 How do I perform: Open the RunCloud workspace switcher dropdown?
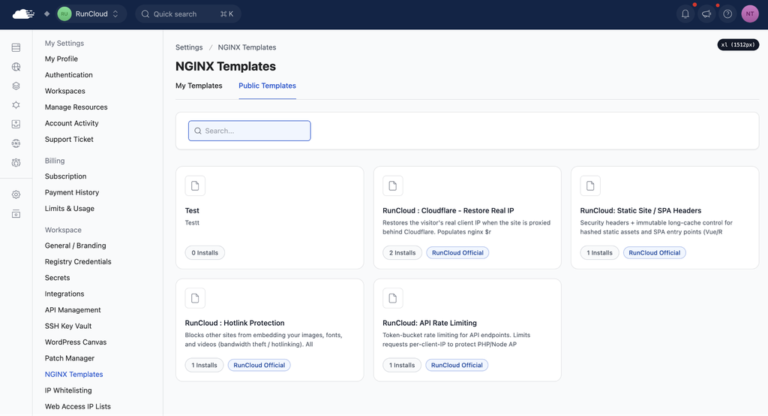[x=92, y=14]
